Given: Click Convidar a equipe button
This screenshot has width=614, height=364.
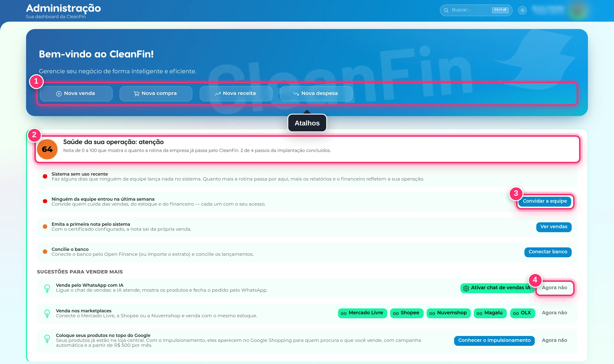Looking at the screenshot, I should [545, 201].
